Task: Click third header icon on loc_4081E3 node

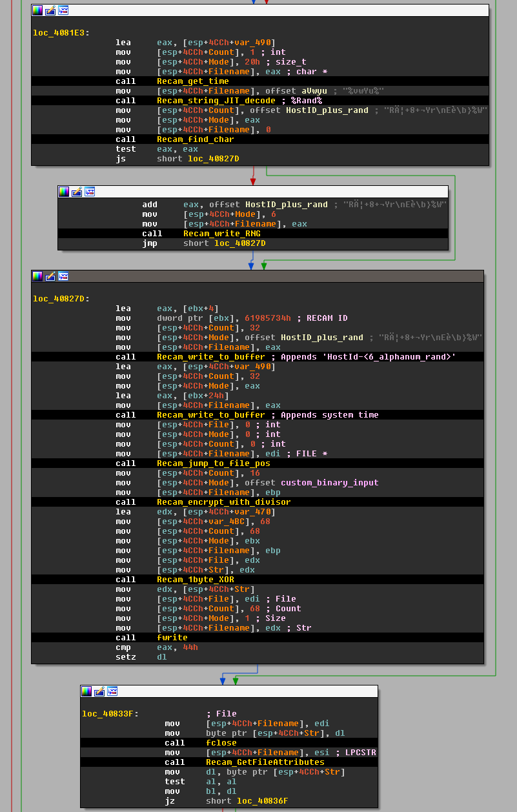Action: tap(63, 10)
